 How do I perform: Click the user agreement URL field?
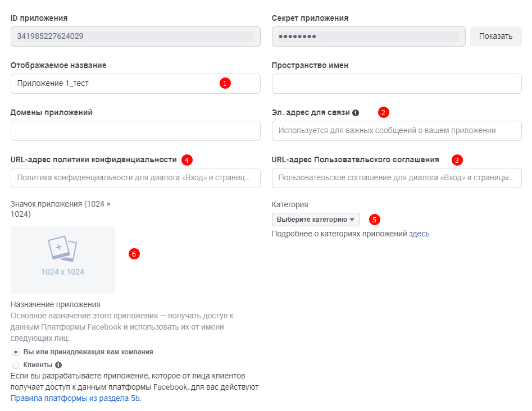(x=397, y=178)
